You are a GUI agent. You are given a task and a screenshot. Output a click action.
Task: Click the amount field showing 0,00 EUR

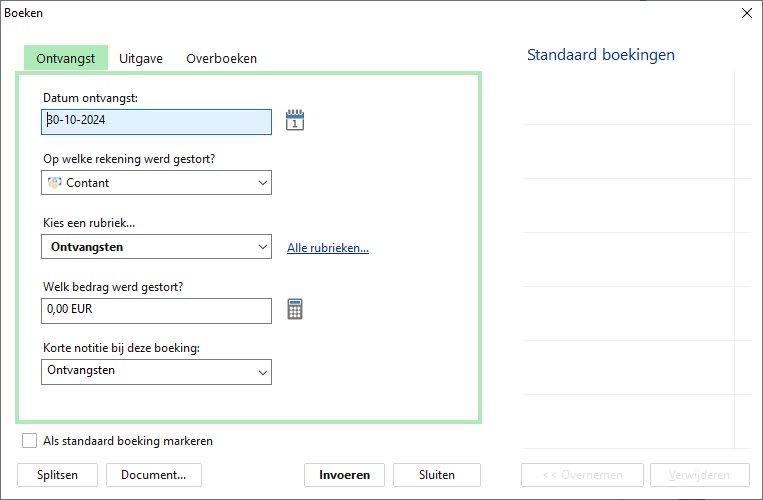click(x=157, y=311)
